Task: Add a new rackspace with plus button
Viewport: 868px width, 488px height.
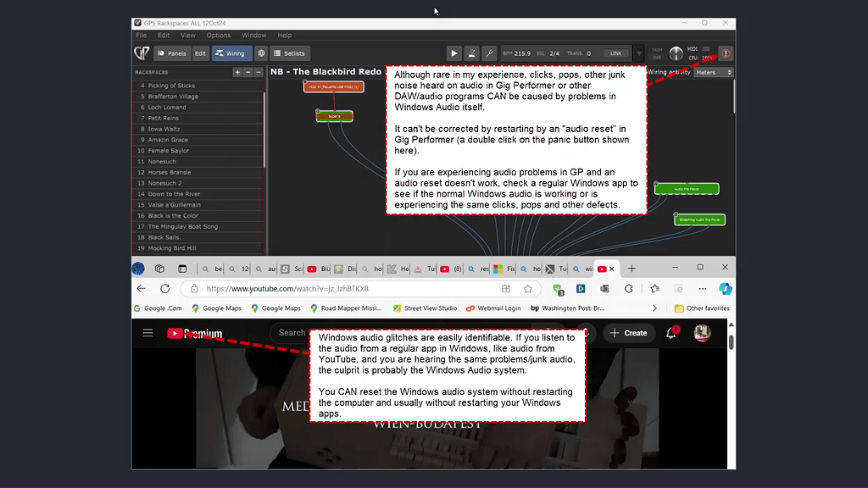Action: 237,73
